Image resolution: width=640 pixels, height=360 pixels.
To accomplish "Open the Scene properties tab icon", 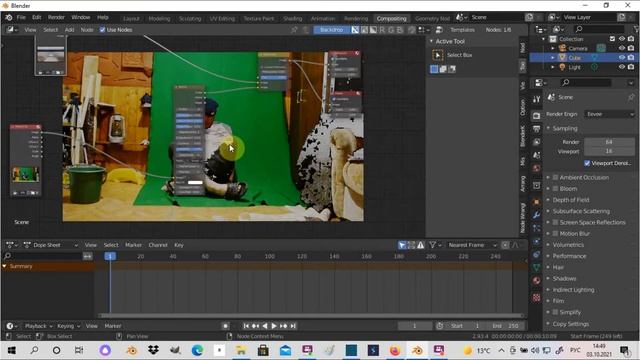I will pyautogui.click(x=536, y=155).
